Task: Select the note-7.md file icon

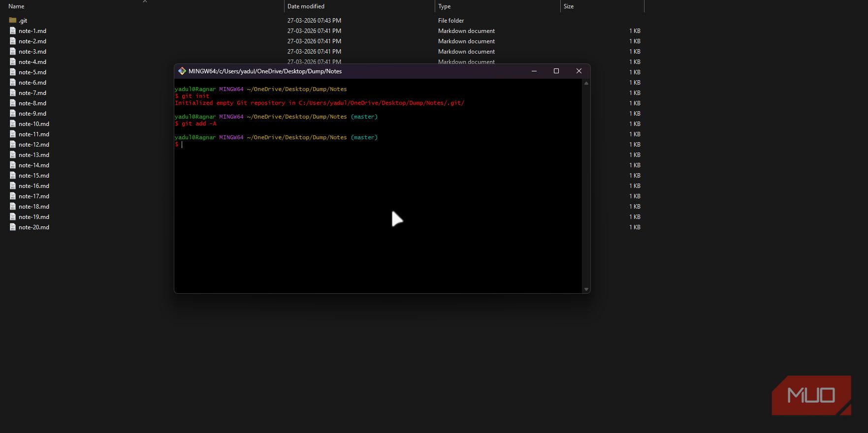Action: click(13, 93)
